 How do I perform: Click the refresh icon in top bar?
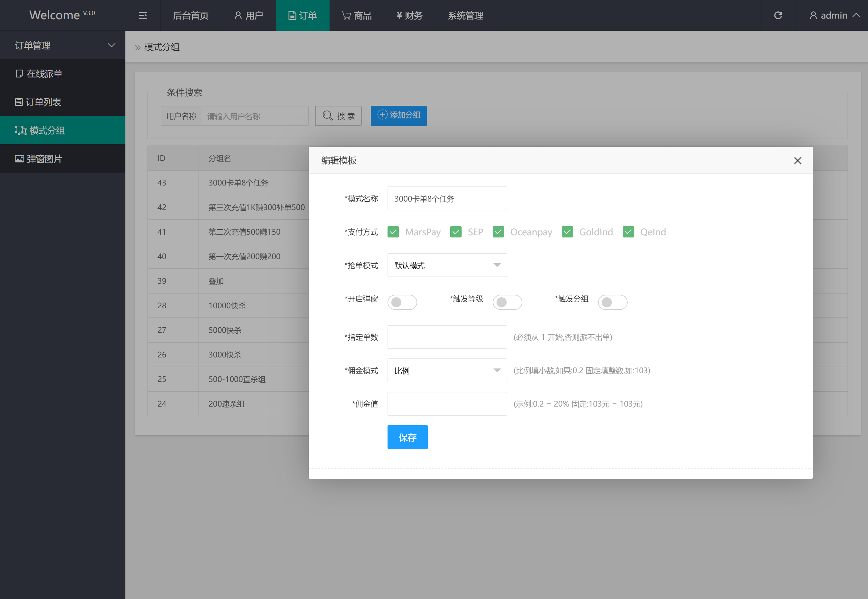[778, 15]
